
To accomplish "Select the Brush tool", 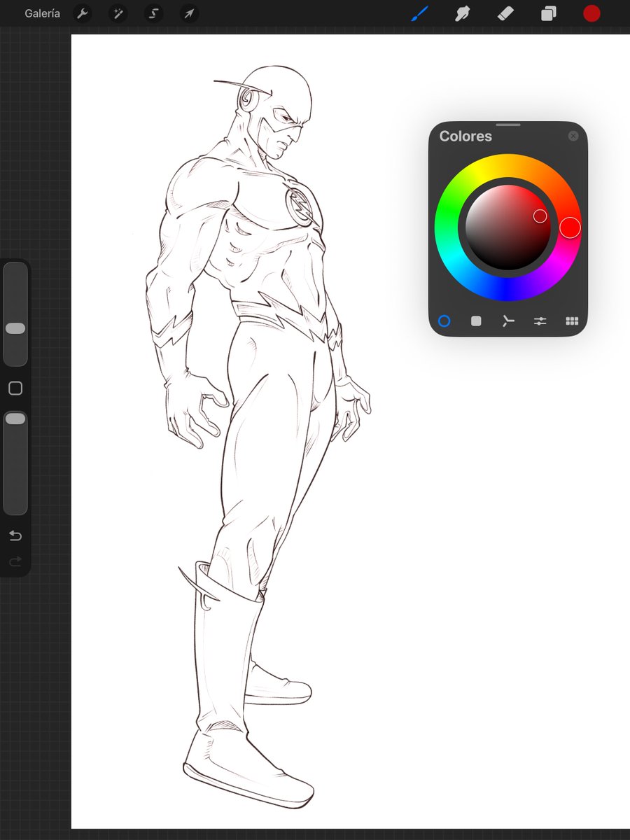I will tap(419, 13).
